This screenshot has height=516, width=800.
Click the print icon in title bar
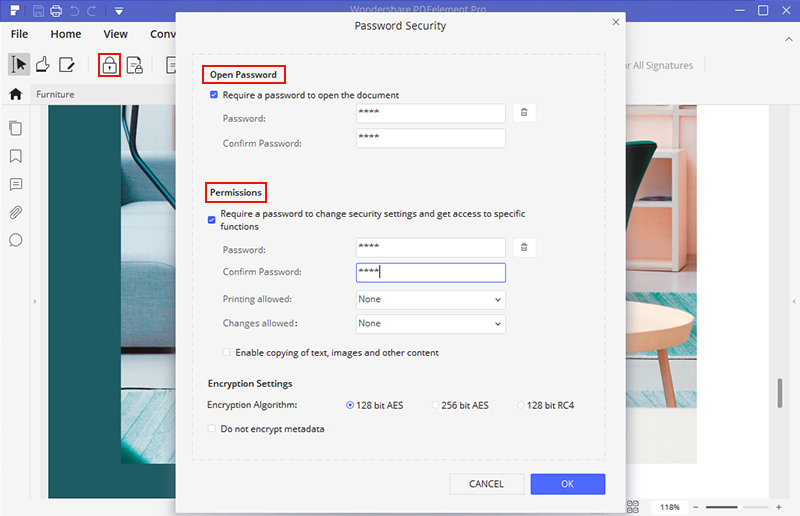(55, 11)
